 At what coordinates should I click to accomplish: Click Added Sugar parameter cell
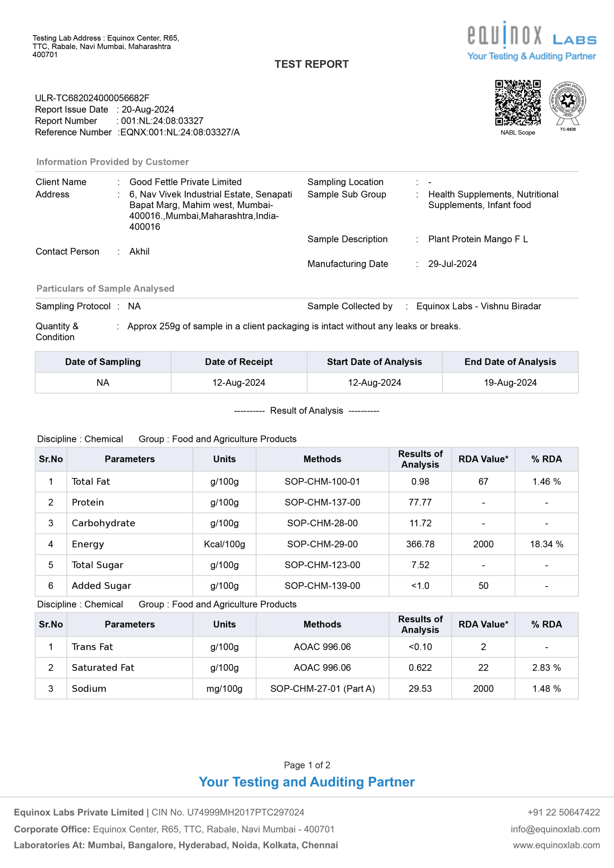130,586
